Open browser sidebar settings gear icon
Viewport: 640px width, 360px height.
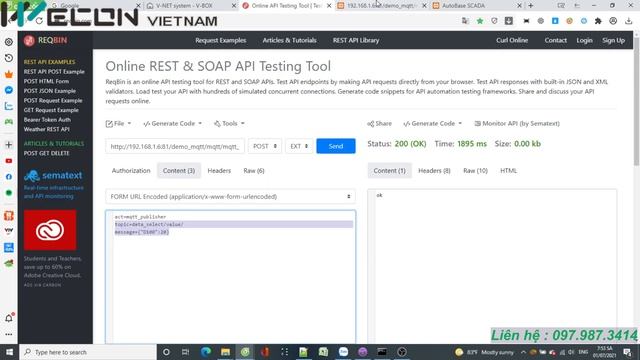click(x=9, y=42)
